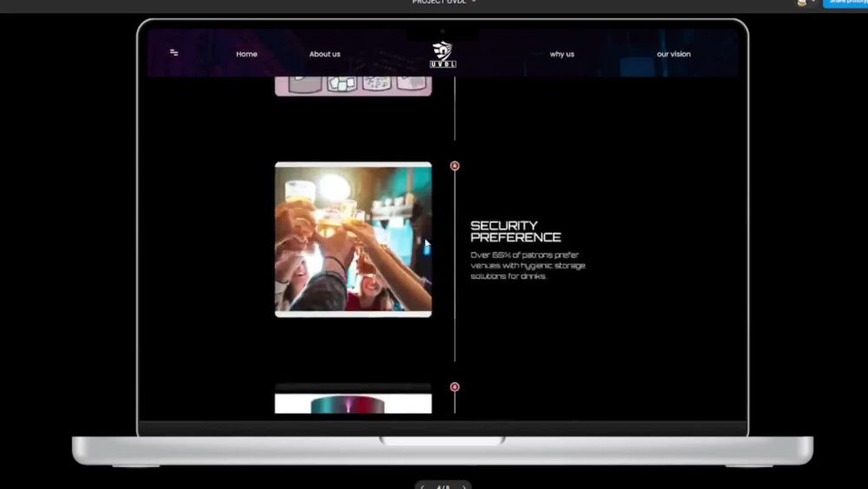Expand the PROJECT UVDL title dropdown
This screenshot has height=489, width=868.
pos(444,3)
